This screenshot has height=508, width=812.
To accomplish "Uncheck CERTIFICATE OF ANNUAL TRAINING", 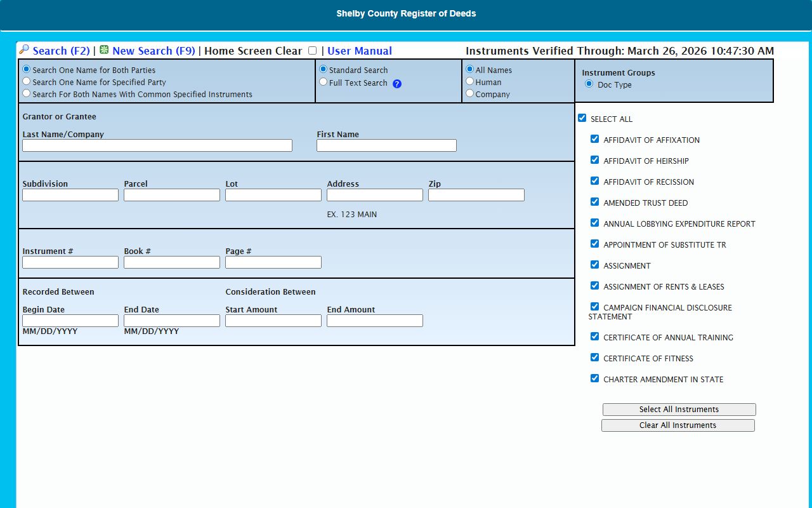I will pyautogui.click(x=595, y=337).
